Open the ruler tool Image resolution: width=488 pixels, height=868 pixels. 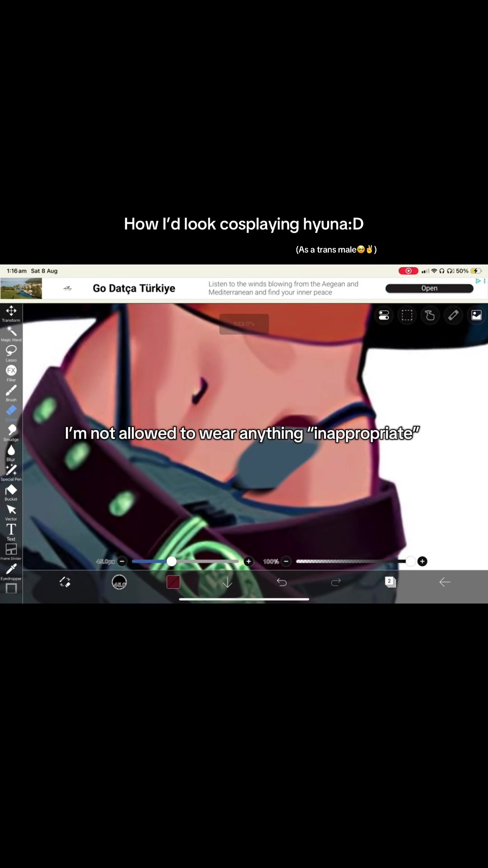pos(453,315)
